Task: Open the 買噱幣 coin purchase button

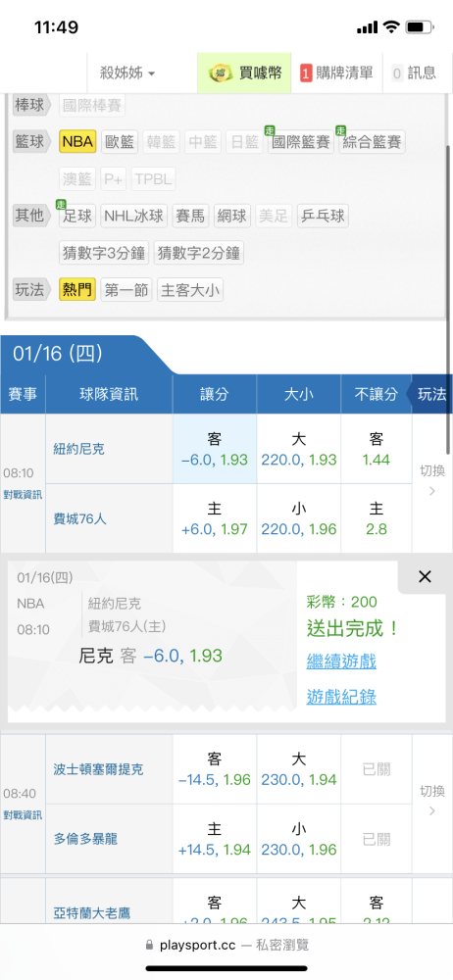Action: click(x=244, y=73)
